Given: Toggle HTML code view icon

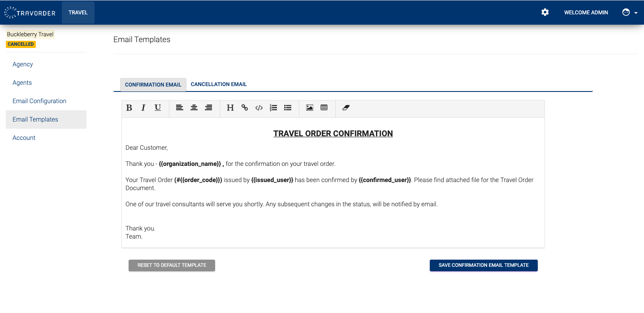Looking at the screenshot, I should pos(259,108).
